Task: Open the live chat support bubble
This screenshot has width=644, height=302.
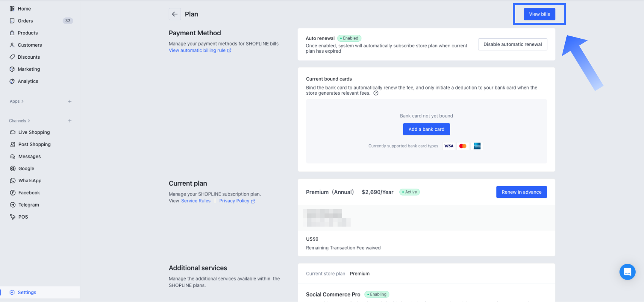Action: pos(627,272)
